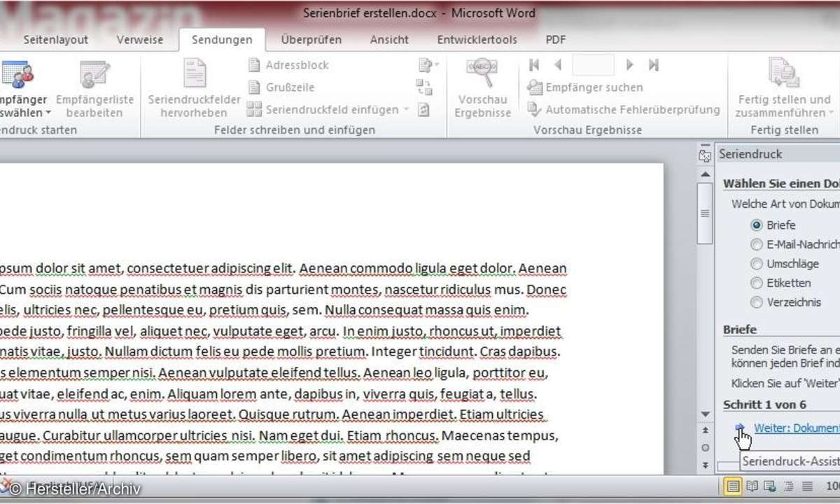840x504 pixels.
Task: Click the vertical scrollbar up arrow
Action: pos(705,174)
